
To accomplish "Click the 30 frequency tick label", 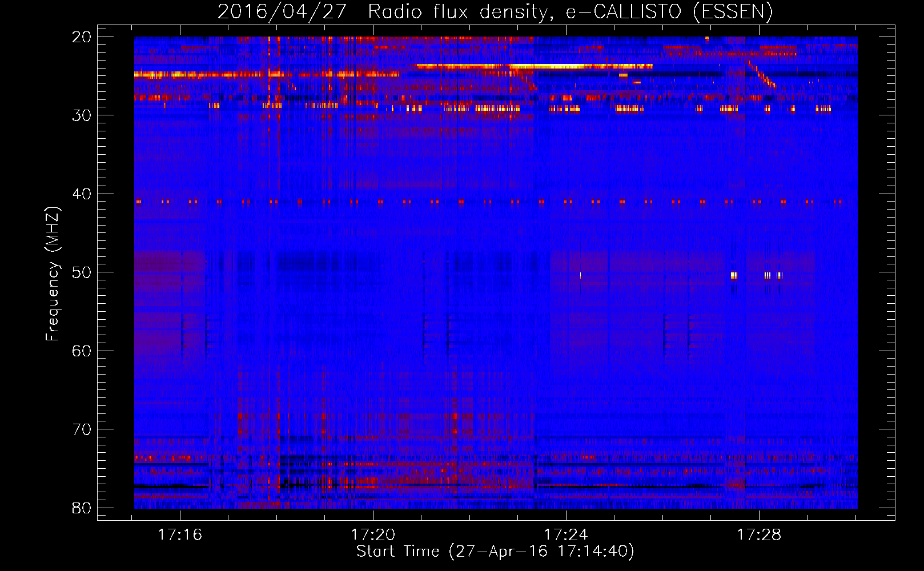I will [x=82, y=115].
